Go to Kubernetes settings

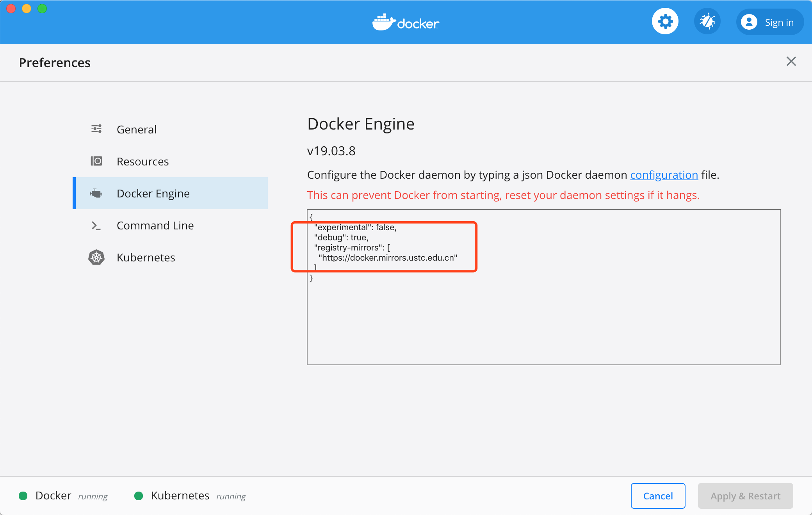tap(146, 257)
